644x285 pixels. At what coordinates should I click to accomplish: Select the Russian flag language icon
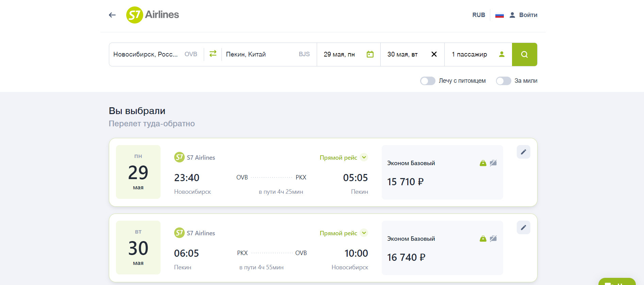499,15
